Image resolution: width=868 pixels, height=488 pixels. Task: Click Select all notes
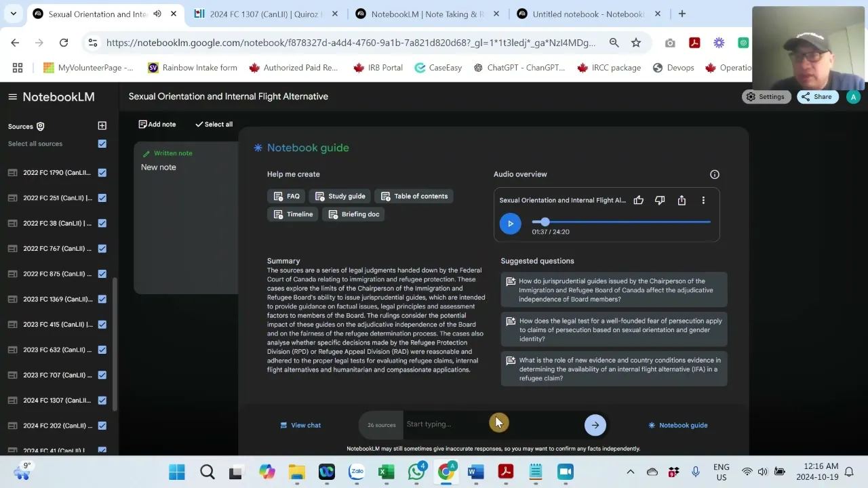click(214, 125)
